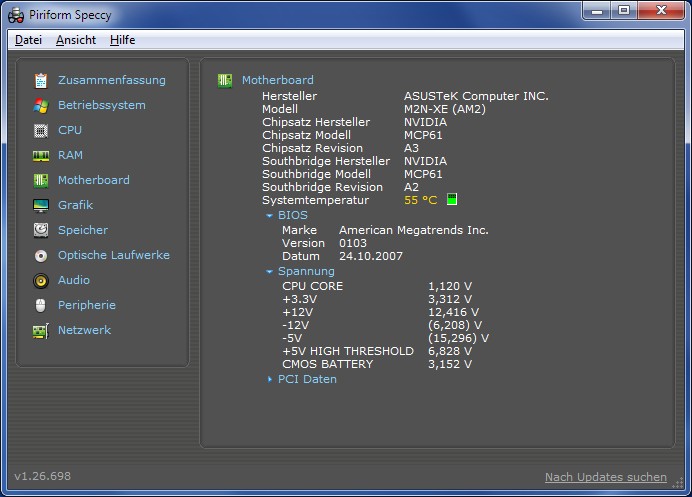Click the window resize grip corner
Viewport: 692px width, 497px height.
click(x=677, y=482)
